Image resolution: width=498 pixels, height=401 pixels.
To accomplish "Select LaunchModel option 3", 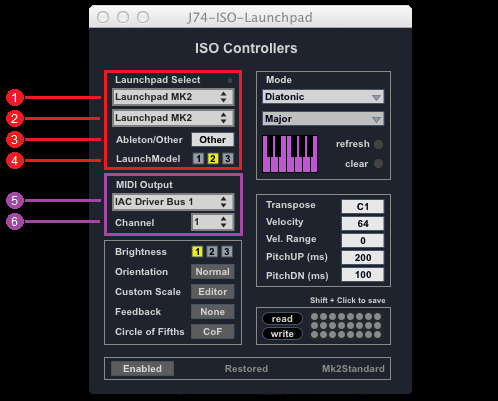I will point(228,159).
